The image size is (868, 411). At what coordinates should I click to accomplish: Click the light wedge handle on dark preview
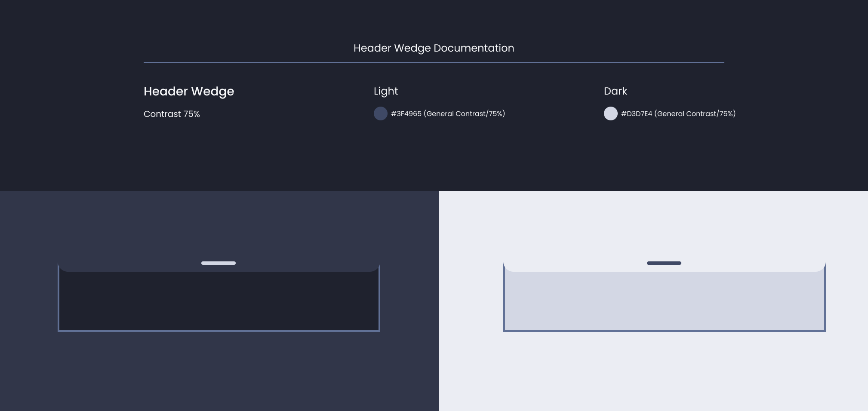click(x=219, y=263)
